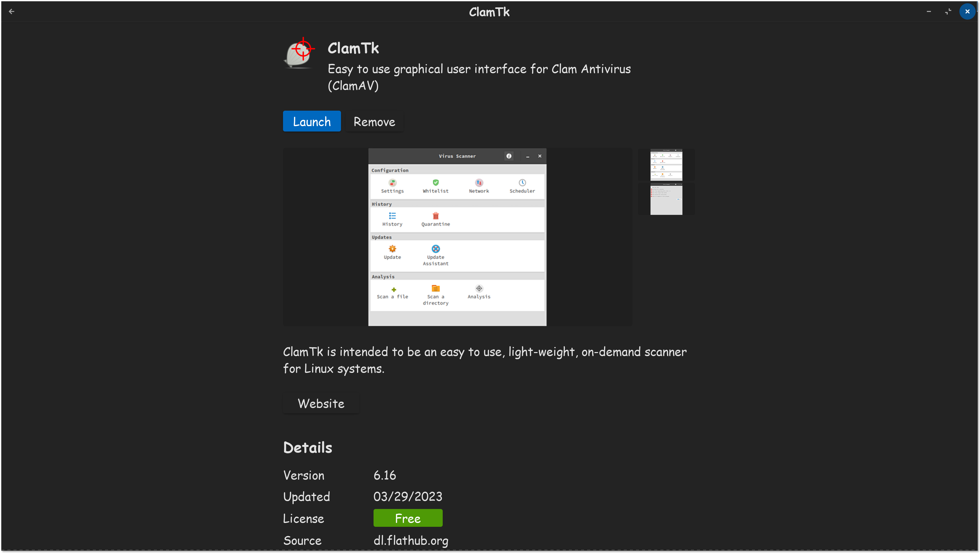Screen dimensions: 980x553
Task: Click the Version label
Action: (x=304, y=475)
